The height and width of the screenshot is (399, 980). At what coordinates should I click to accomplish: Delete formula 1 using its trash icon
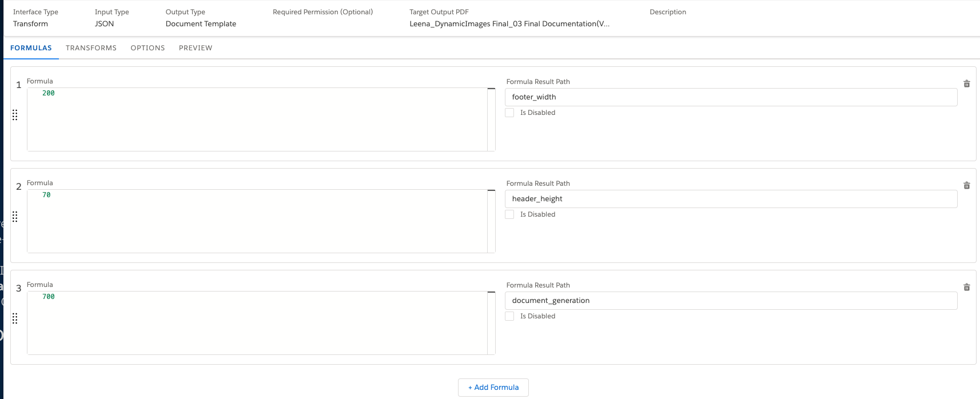point(966,84)
